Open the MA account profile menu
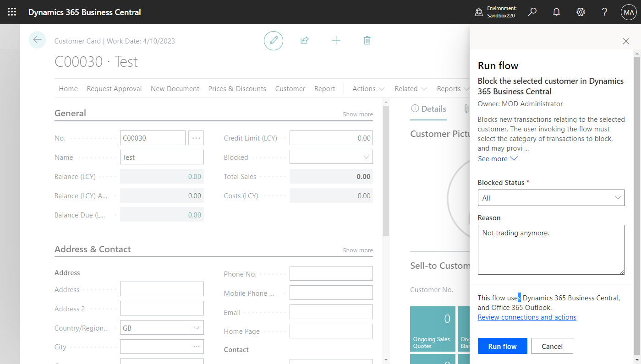641x364 pixels. coord(628,12)
